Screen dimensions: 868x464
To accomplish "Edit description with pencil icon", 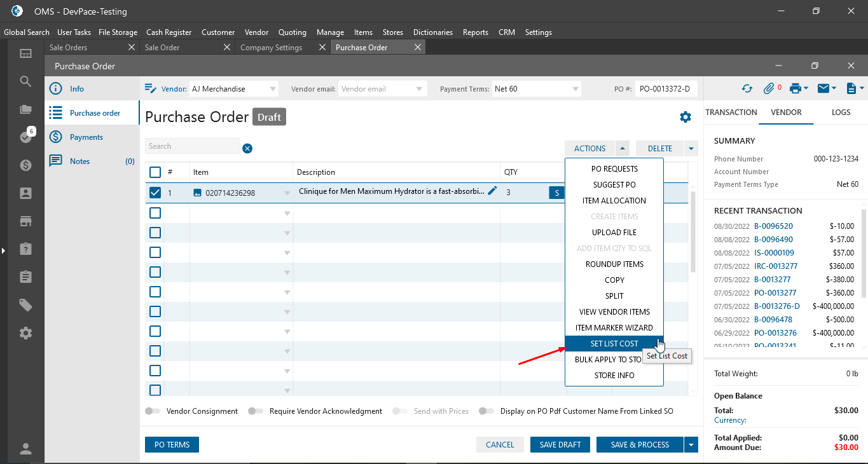I will [x=492, y=191].
